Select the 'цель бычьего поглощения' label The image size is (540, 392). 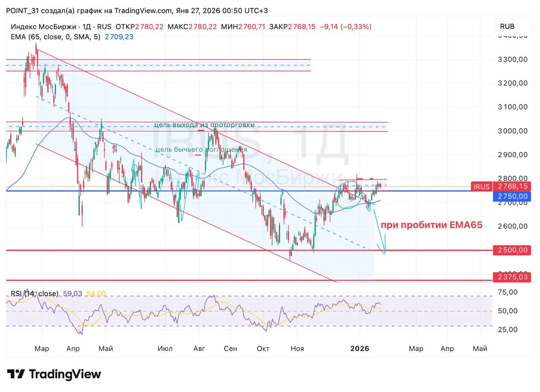[x=201, y=149]
